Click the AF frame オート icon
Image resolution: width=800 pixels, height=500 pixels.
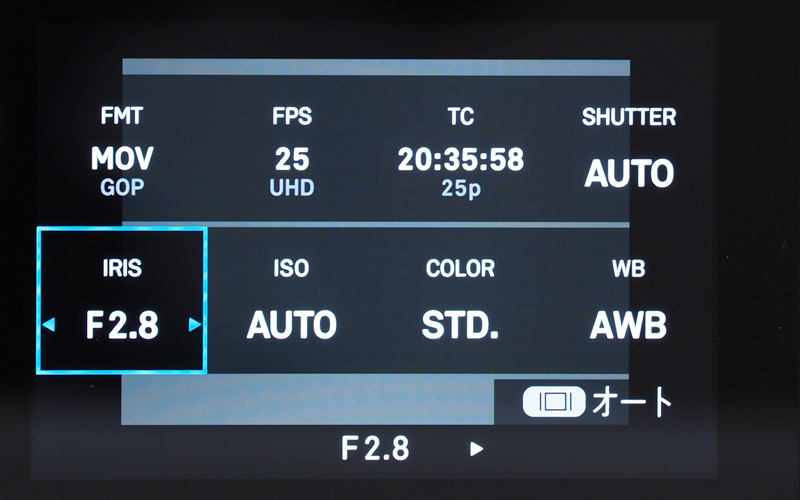tap(554, 402)
